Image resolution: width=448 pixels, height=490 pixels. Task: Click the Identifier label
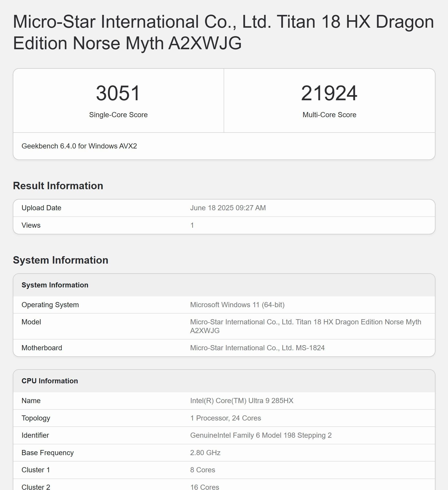(x=35, y=435)
